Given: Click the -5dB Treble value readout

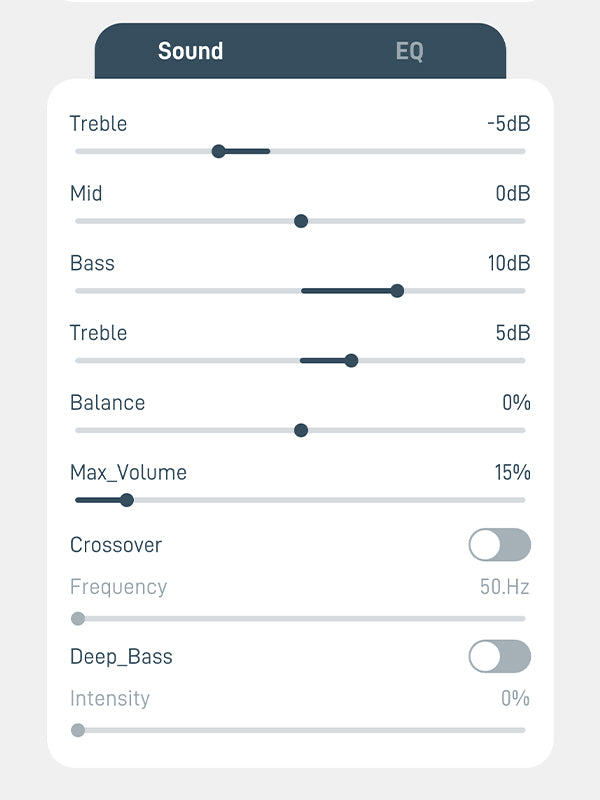Looking at the screenshot, I should pos(508,124).
